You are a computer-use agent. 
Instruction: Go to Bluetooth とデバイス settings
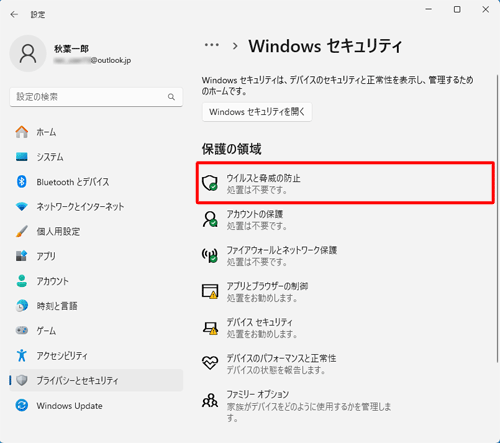click(96, 182)
